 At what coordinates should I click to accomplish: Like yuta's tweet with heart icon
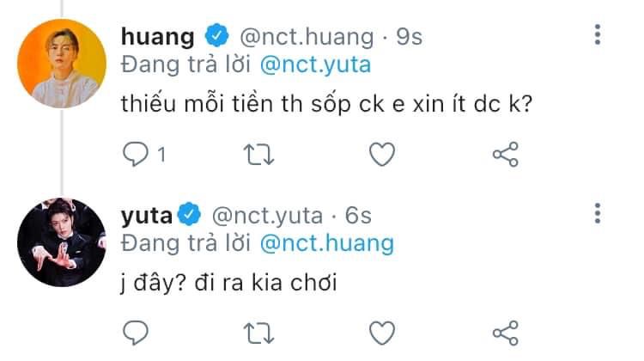click(382, 333)
